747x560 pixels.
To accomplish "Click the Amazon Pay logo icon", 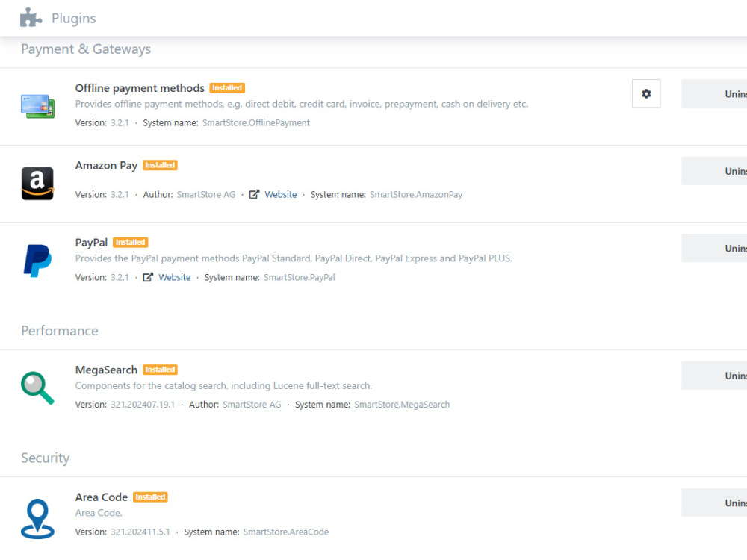I will point(37,184).
